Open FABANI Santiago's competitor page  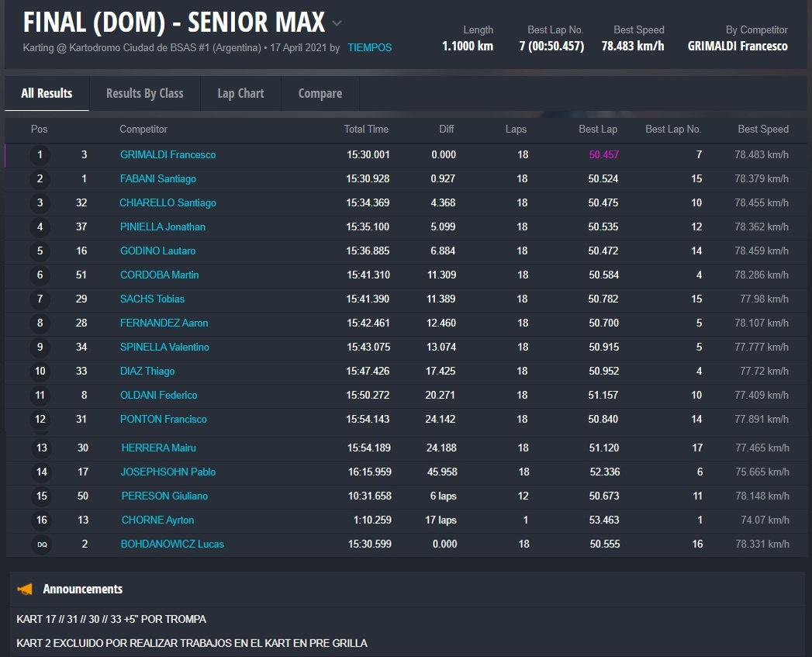tap(157, 179)
